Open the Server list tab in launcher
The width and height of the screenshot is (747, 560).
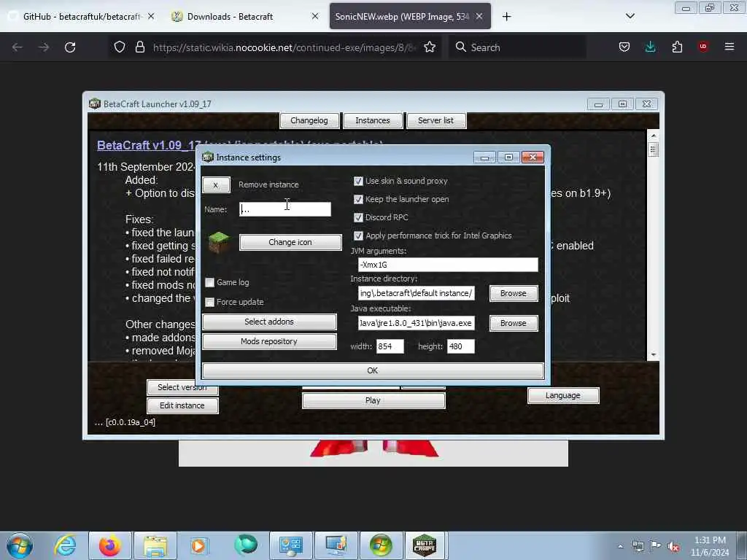pos(436,120)
